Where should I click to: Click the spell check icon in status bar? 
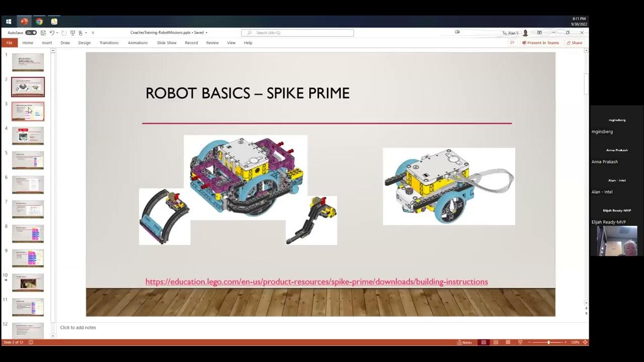pyautogui.click(x=31, y=342)
